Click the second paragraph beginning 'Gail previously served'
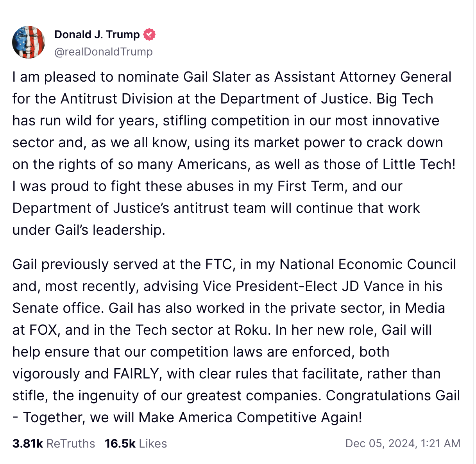This screenshot has width=476, height=464. tap(234, 341)
